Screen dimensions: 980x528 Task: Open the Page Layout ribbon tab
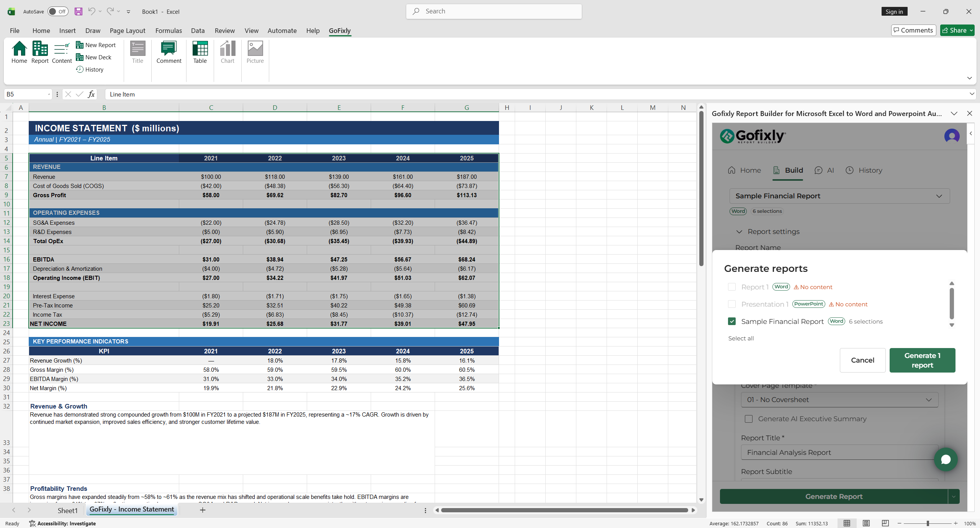[128, 31]
